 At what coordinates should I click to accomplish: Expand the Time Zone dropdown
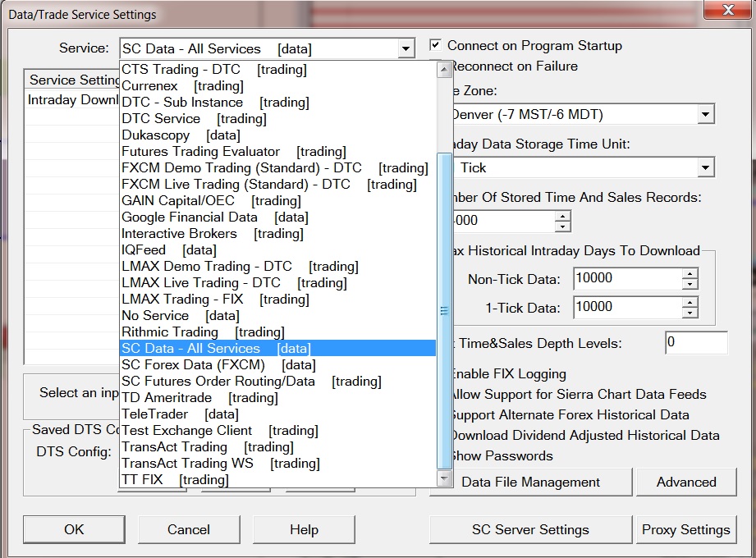tap(705, 115)
